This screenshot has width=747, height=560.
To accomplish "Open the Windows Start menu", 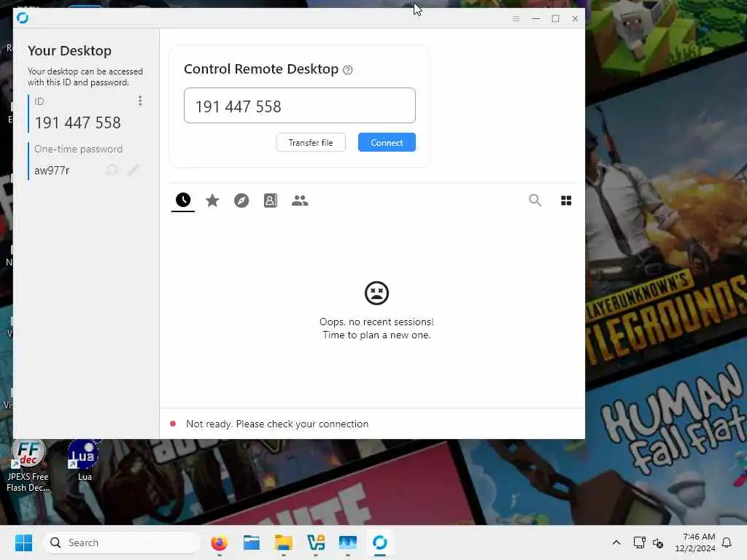I will 23,542.
